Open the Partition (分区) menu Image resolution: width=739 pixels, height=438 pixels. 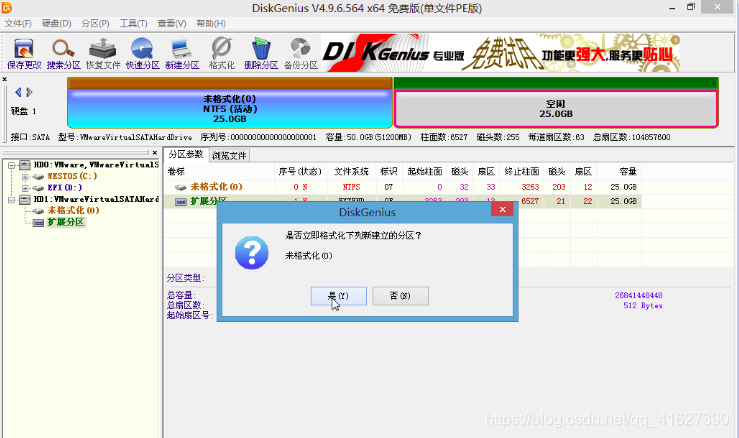(95, 23)
